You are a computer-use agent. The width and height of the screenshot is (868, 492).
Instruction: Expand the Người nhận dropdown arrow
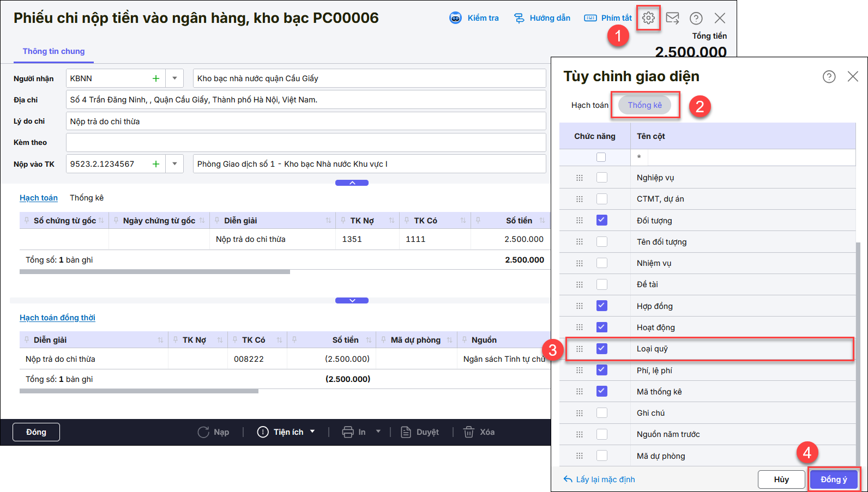[x=174, y=78]
